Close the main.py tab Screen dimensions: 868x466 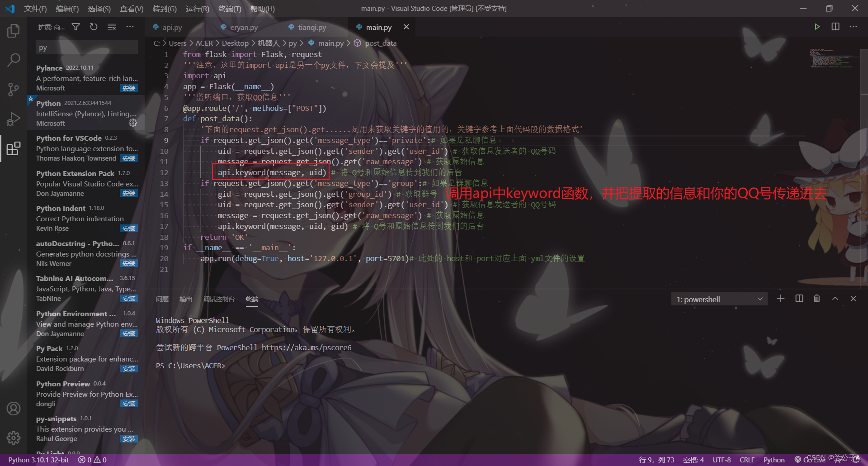406,27
